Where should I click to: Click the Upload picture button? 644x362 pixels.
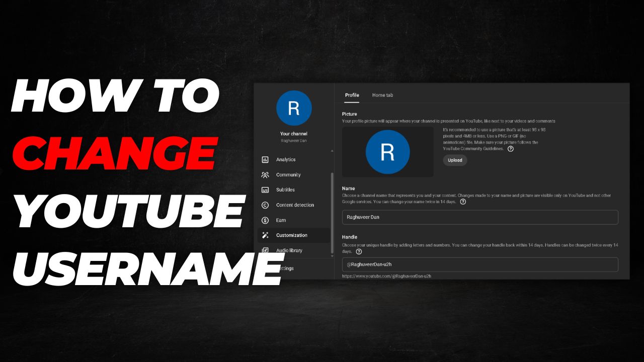click(455, 160)
